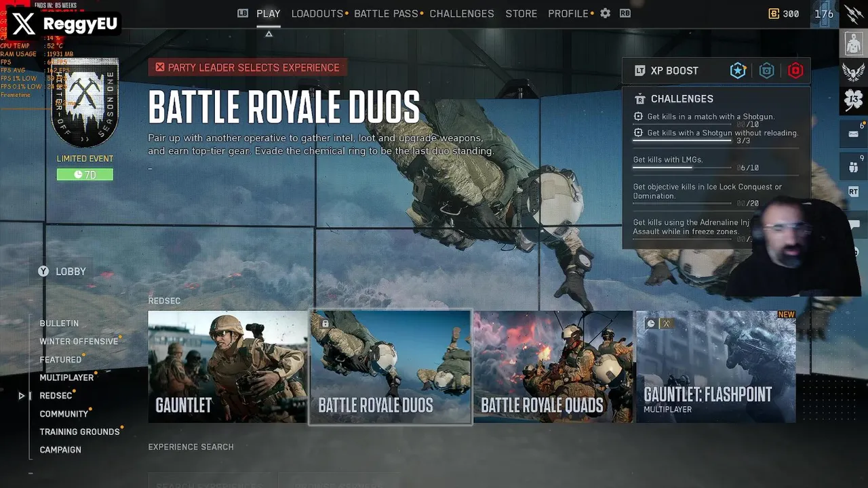Viewport: 868px width, 488px height.
Task: Select BULLETIN in the side menu
Action: click(x=59, y=323)
